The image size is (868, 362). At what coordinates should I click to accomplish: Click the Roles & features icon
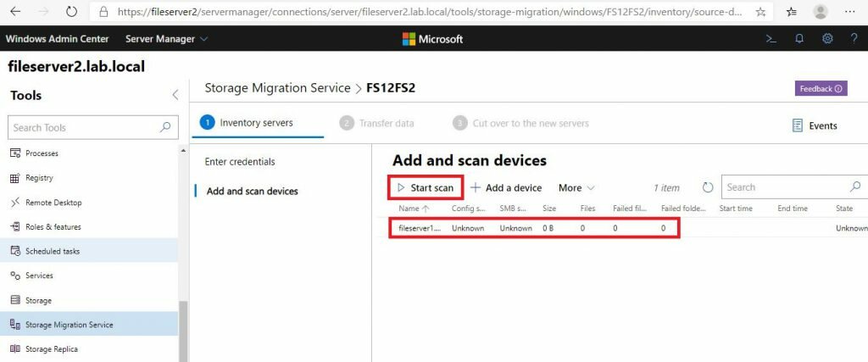point(15,227)
